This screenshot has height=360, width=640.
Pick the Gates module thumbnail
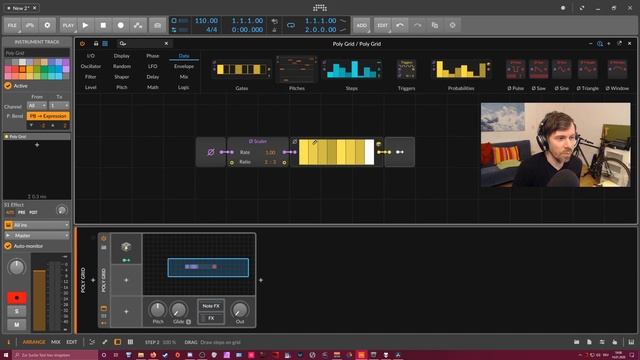(242, 69)
